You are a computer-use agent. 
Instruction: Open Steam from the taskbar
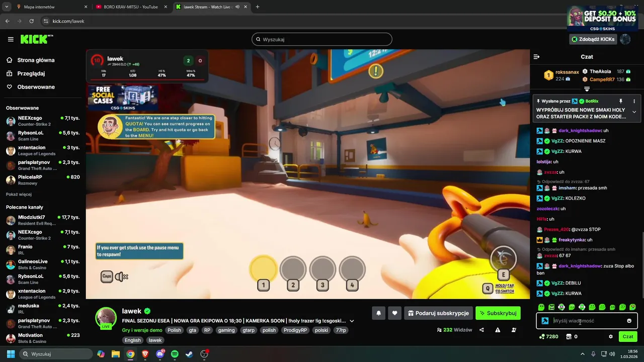tap(189, 354)
